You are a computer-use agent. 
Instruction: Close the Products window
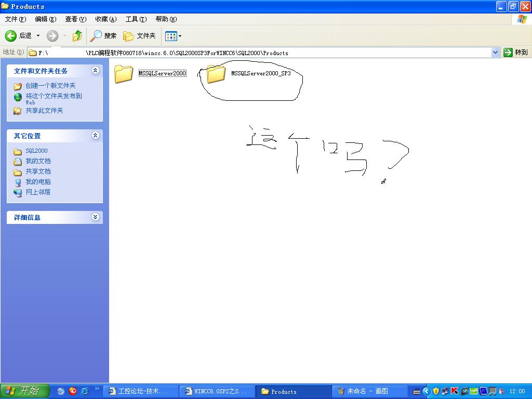point(525,6)
